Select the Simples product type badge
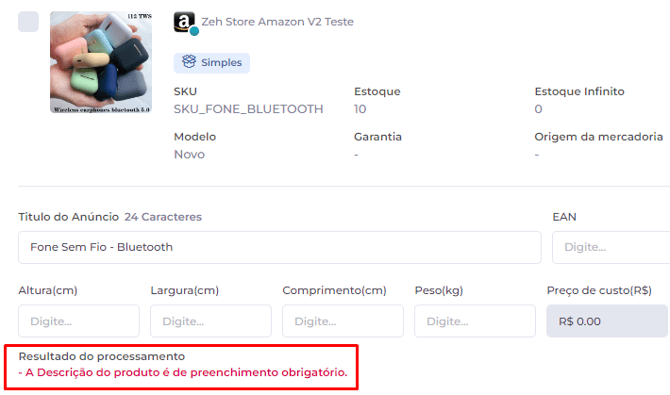Viewport: 670px width, 395px height. [212, 63]
